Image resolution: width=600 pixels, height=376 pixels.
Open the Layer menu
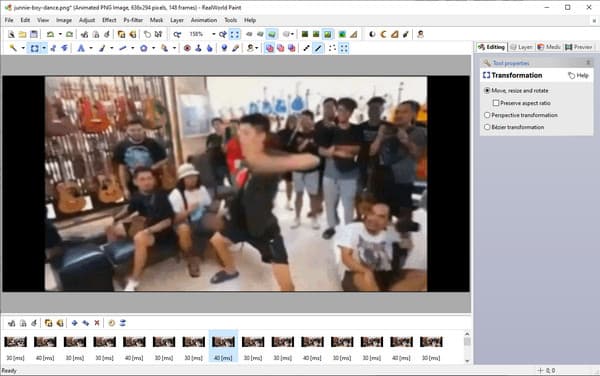click(x=177, y=20)
